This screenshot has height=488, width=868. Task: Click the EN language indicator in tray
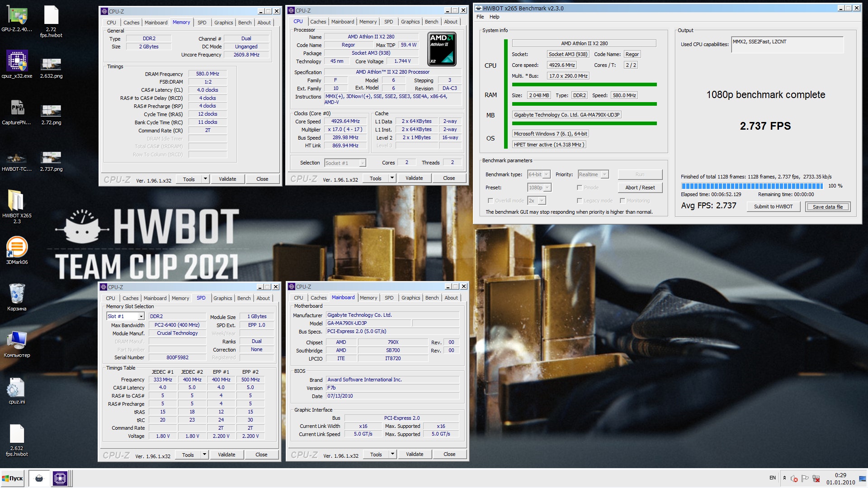pyautogui.click(x=773, y=478)
